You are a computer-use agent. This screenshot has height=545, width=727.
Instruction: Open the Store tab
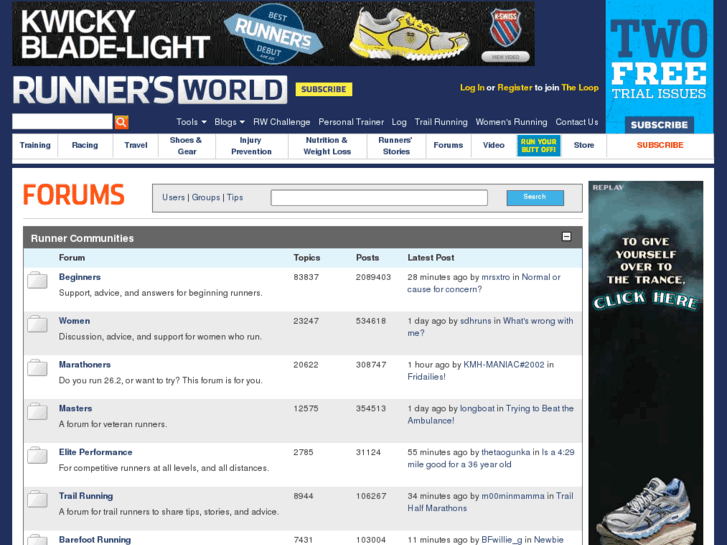(x=584, y=145)
